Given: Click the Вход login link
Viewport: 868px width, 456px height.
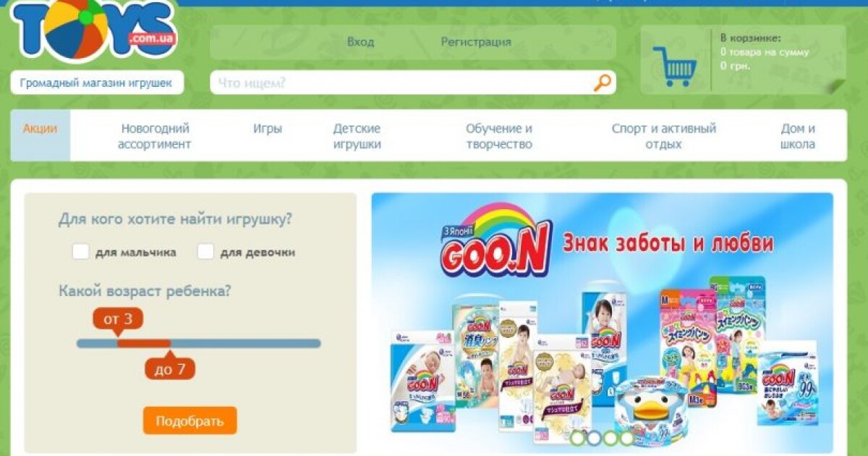Looking at the screenshot, I should coord(360,42).
